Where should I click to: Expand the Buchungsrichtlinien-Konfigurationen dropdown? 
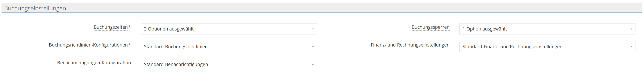click(229, 47)
